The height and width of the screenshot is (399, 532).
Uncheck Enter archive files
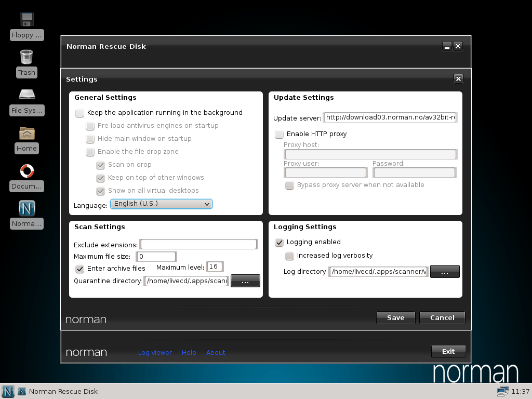click(79, 269)
